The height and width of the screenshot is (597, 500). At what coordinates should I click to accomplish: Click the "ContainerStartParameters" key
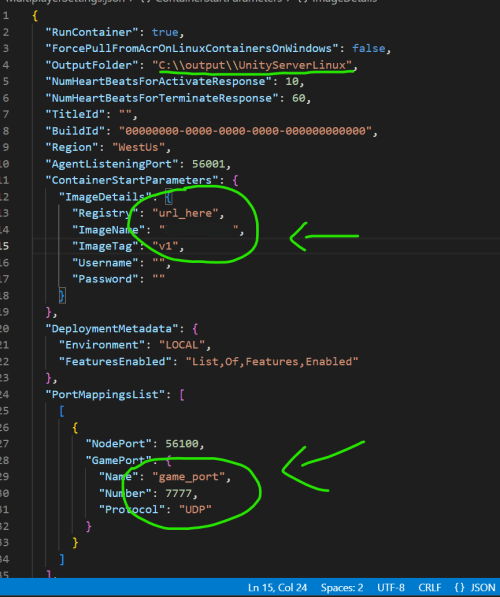tap(132, 180)
